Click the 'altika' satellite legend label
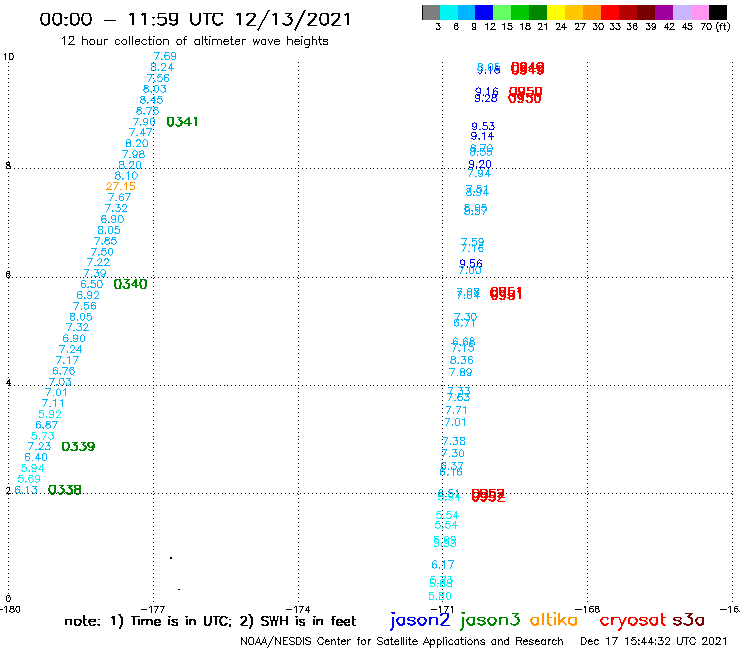Image resolution: width=740 pixels, height=650 pixels. [x=554, y=620]
